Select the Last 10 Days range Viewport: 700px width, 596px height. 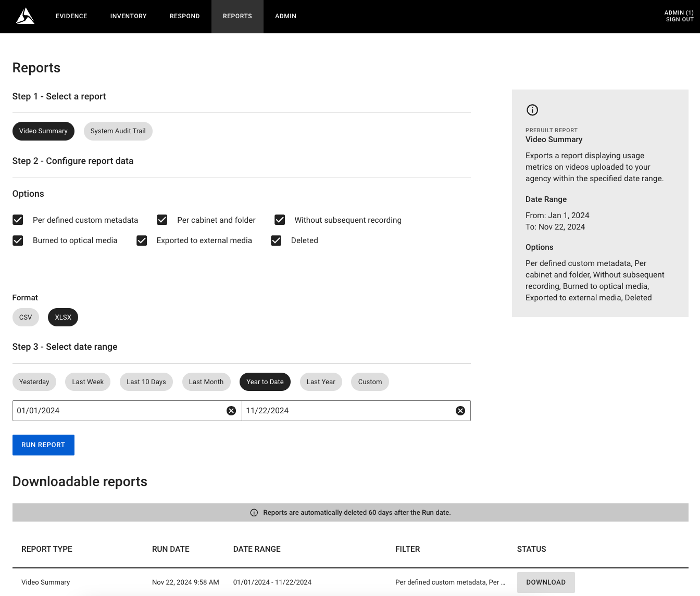tap(146, 382)
